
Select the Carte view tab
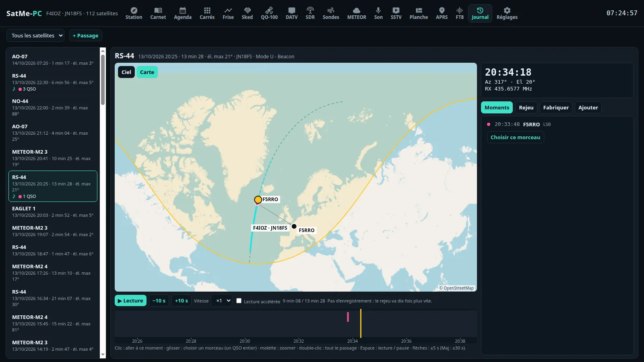tap(147, 72)
